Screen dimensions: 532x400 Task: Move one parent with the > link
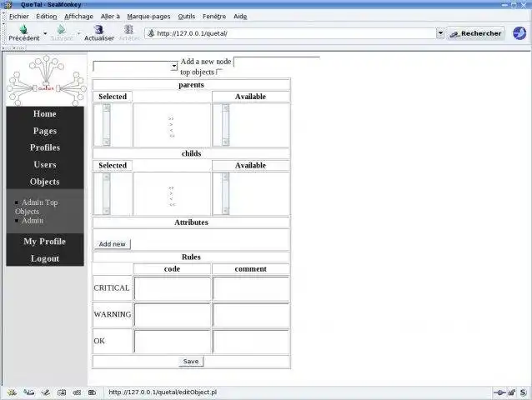click(171, 124)
